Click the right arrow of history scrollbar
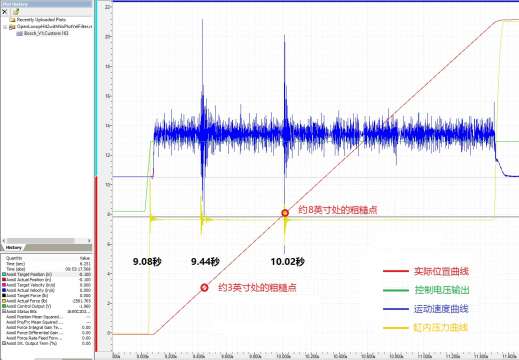519x360 pixels. (x=89, y=240)
